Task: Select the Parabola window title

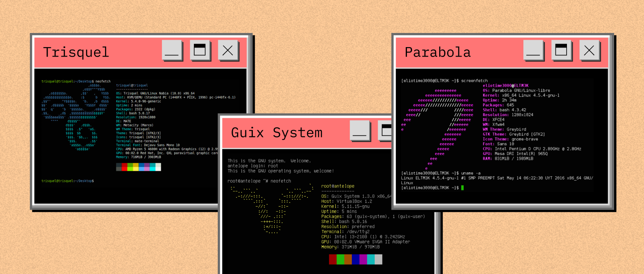Action: pyautogui.click(x=438, y=52)
